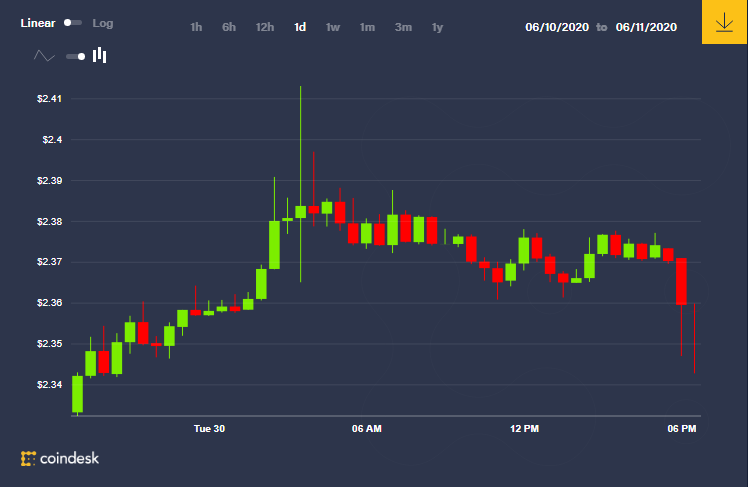Click the $2.34 axis label
This screenshot has height=487, width=748.
(x=50, y=384)
